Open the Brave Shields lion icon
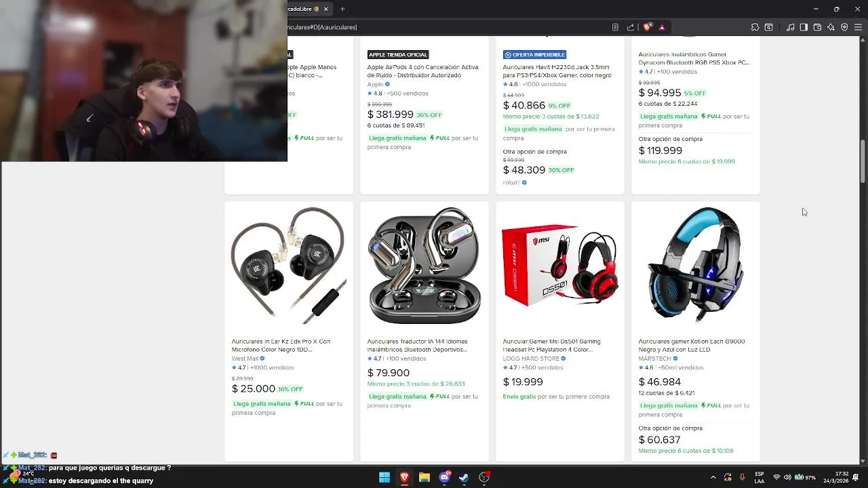Viewport: 868px width, 488px height. [x=648, y=27]
